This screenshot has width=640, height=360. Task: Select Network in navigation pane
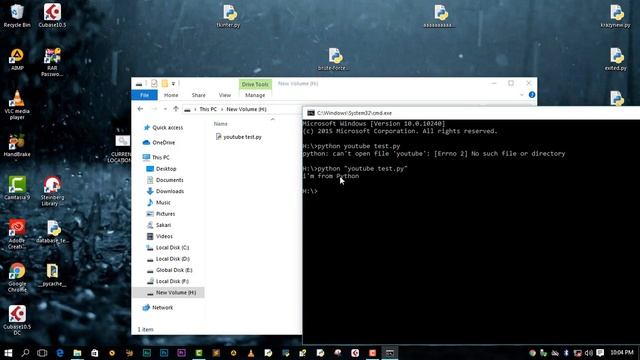(x=158, y=308)
